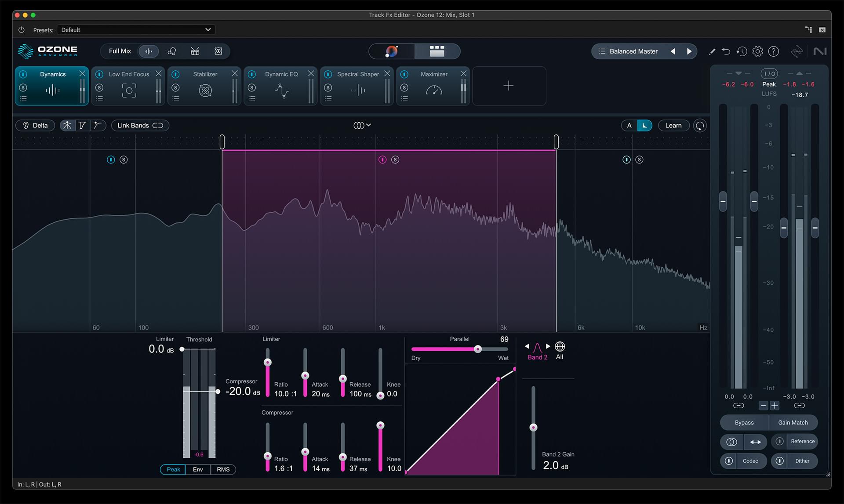Screen dimensions: 844x504
Task: Select the gain reduction trace view icon
Action: pos(98,125)
